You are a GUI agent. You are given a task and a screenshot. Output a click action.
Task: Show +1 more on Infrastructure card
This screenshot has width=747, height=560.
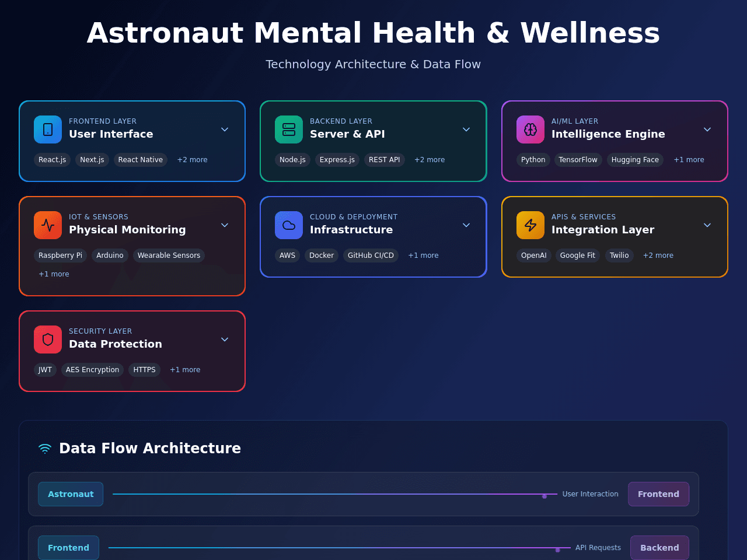click(423, 256)
